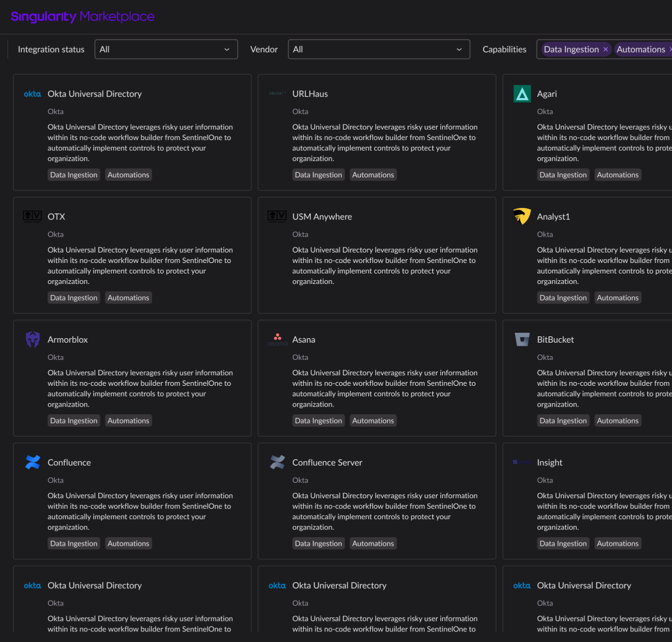Click the Agari triangle logo
The image size is (672, 642).
pyautogui.click(x=521, y=94)
